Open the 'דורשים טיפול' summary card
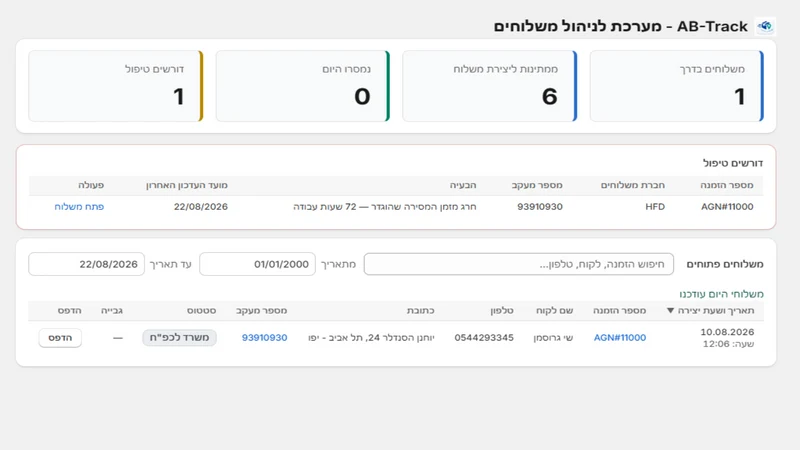800x450 pixels. [116, 86]
